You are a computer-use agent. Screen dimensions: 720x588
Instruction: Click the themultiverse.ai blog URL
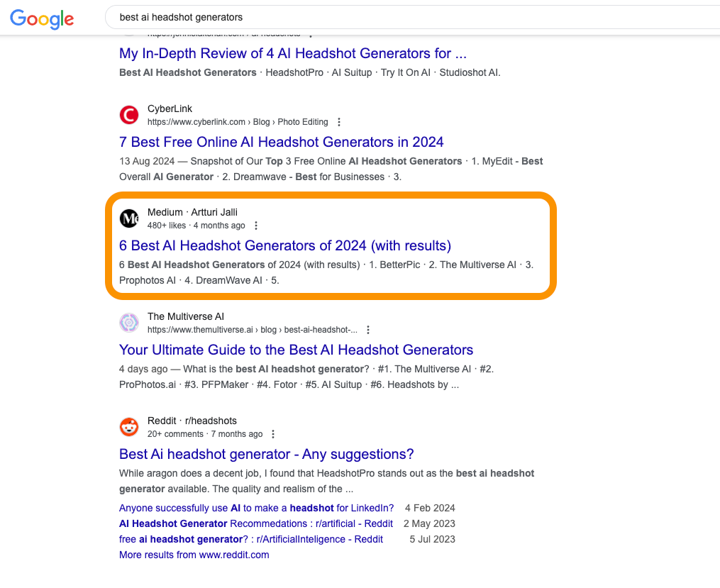point(252,330)
